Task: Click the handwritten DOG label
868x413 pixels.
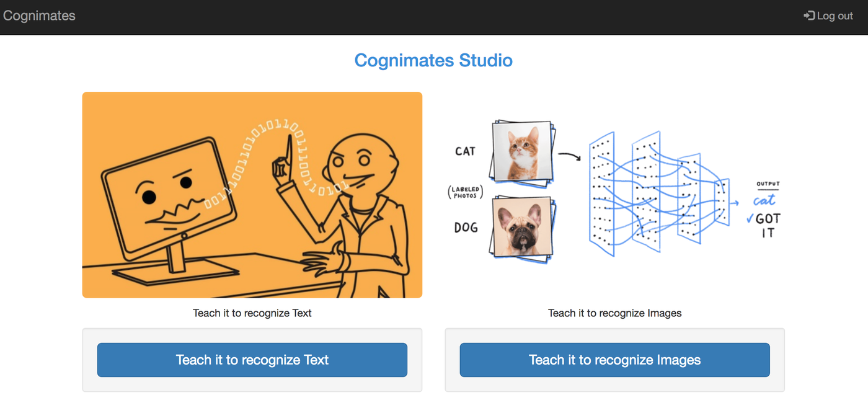Action: click(x=466, y=228)
